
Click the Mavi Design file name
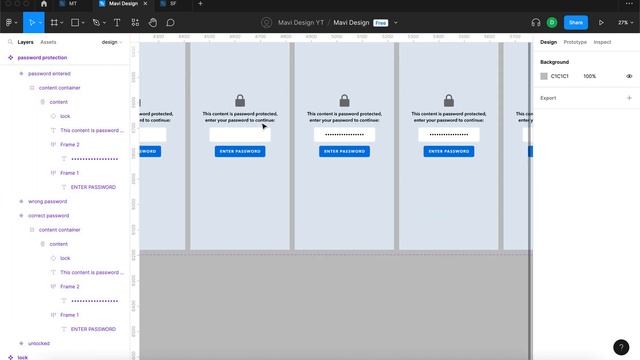point(351,23)
